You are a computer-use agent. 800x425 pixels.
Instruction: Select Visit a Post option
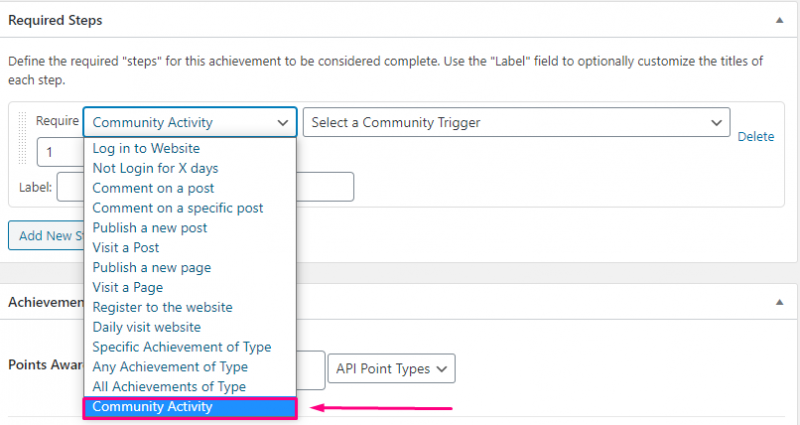pos(125,247)
